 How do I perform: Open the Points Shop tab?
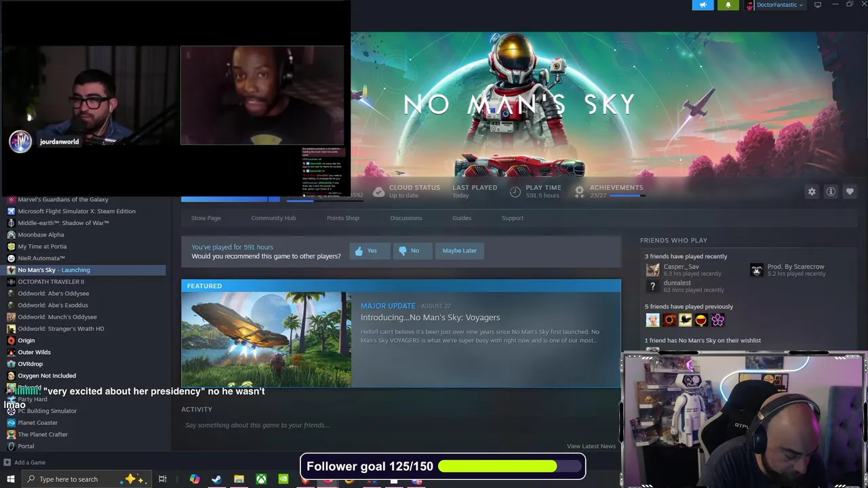(x=342, y=218)
